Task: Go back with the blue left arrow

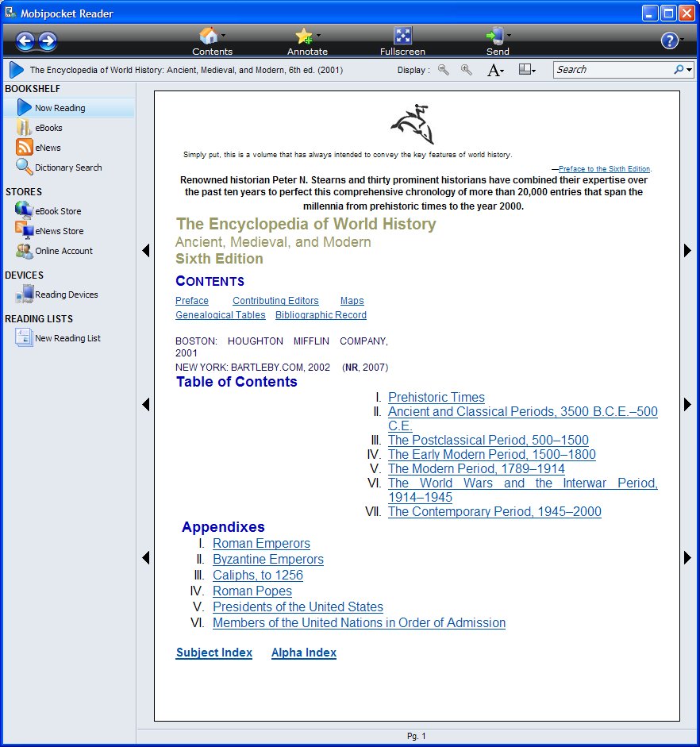Action: (x=25, y=41)
